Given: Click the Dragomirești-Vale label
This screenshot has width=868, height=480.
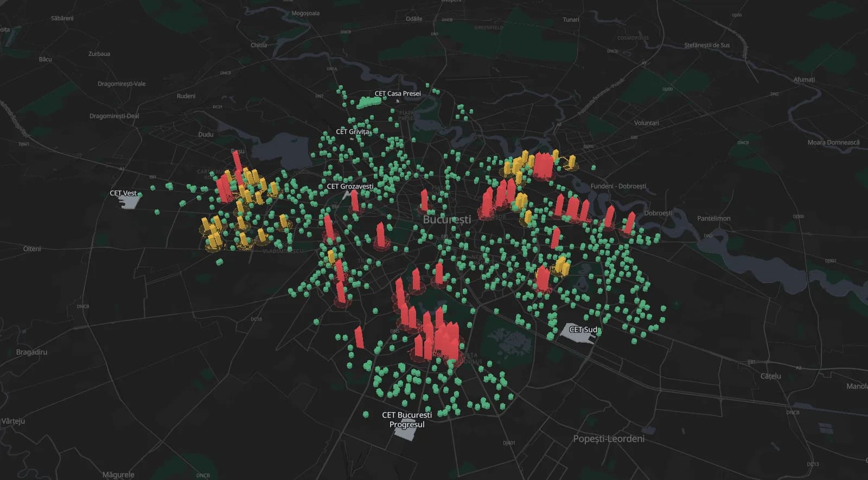Looking at the screenshot, I should coord(122,84).
